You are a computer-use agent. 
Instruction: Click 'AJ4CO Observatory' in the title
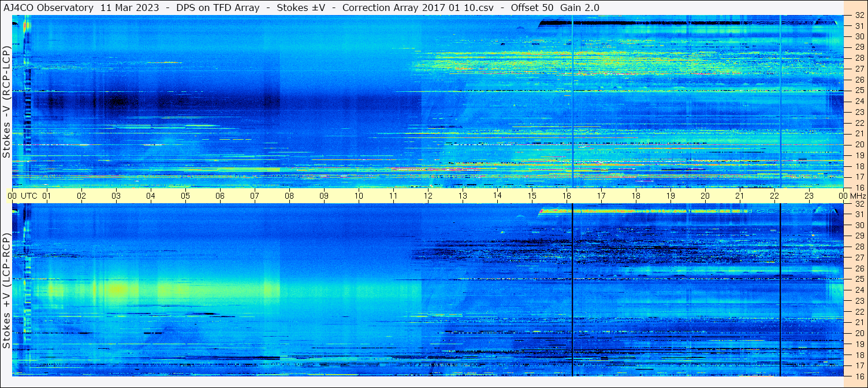(x=49, y=8)
